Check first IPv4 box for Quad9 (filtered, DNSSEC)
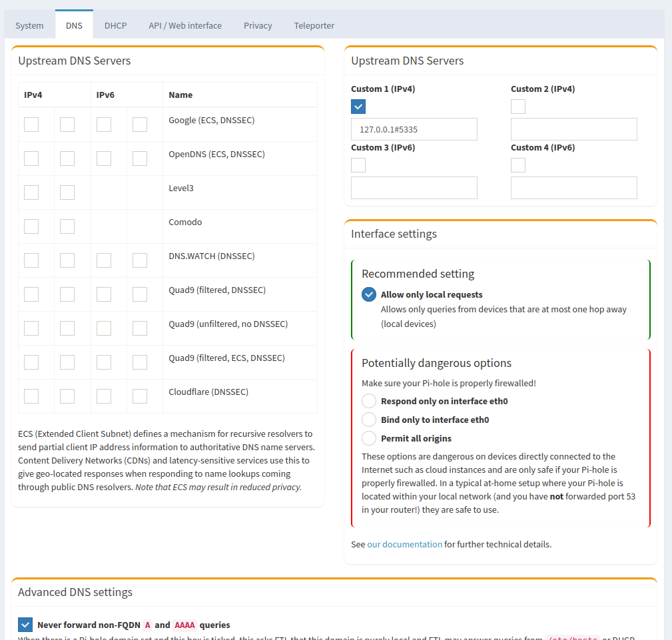Screen dimensions: 672x640 (x=31, y=294)
